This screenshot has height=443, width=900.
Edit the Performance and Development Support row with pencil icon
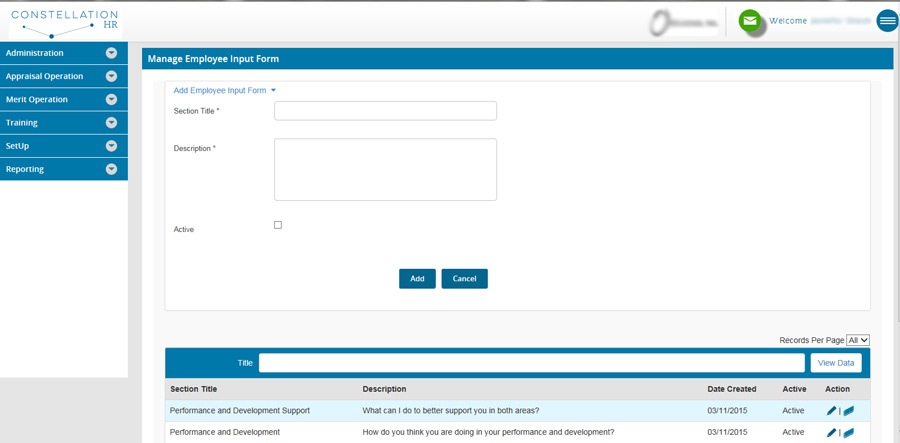tap(831, 410)
